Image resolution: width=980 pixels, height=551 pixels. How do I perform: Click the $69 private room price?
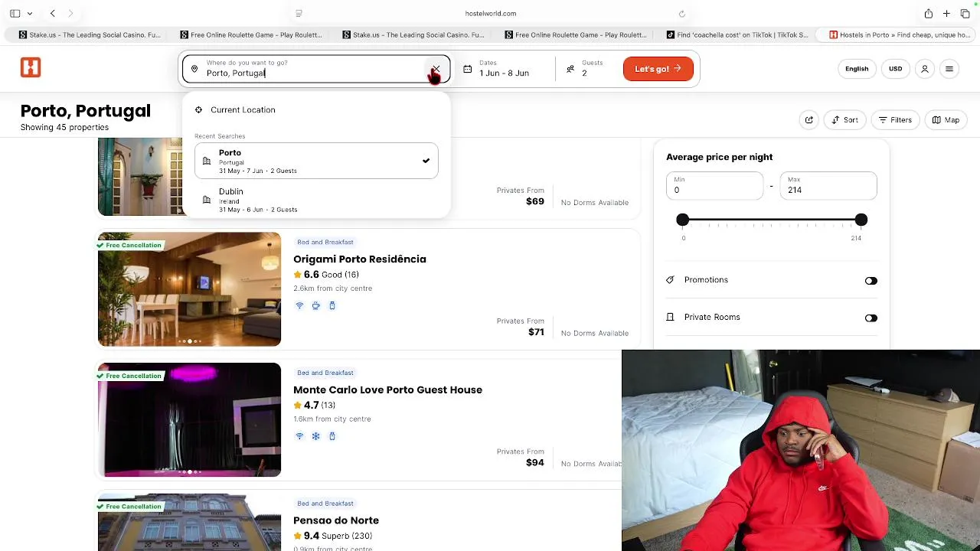tap(535, 201)
